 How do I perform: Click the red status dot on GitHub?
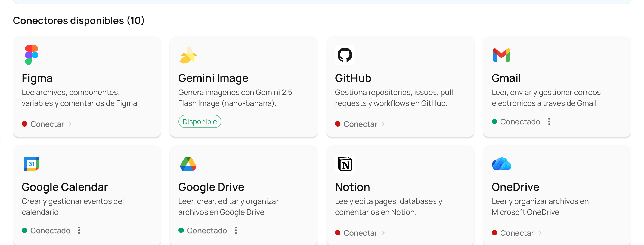click(338, 124)
